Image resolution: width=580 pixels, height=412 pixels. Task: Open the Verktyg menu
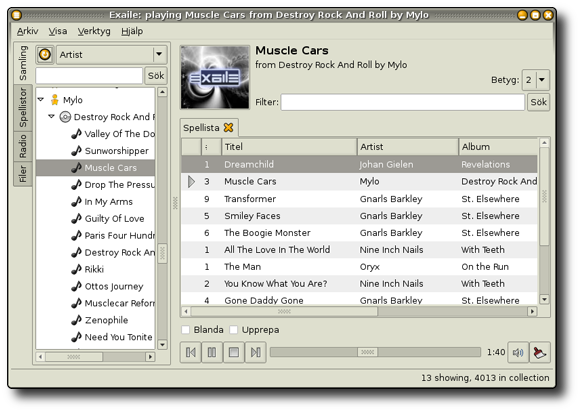pyautogui.click(x=94, y=31)
